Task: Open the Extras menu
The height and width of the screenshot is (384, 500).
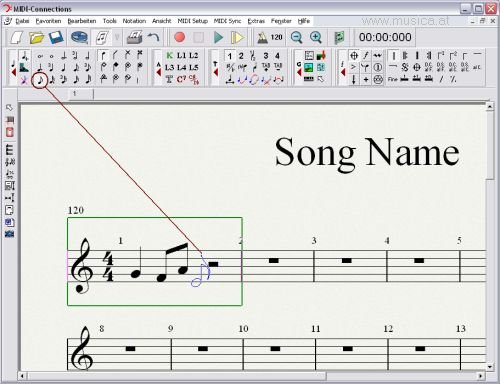Action: click(256, 21)
